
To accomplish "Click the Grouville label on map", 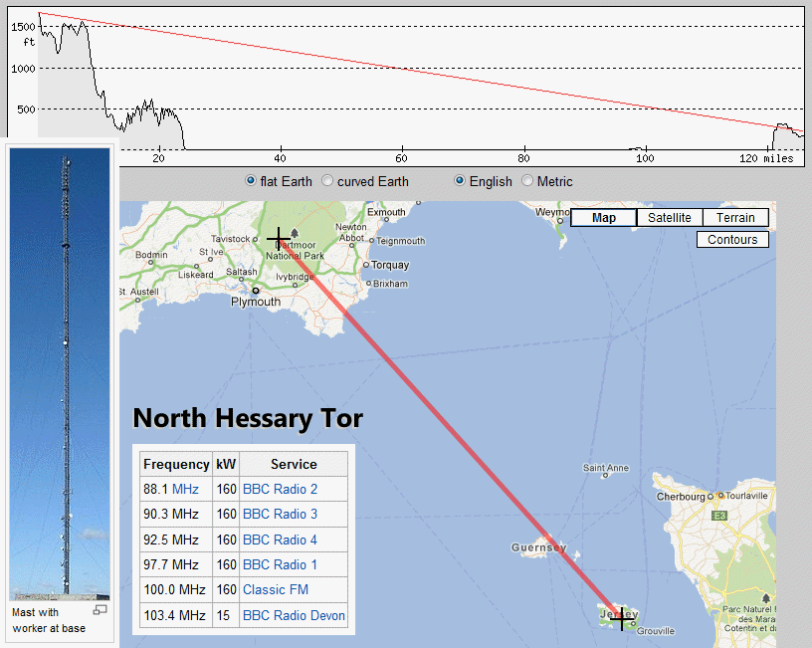I will [x=656, y=631].
